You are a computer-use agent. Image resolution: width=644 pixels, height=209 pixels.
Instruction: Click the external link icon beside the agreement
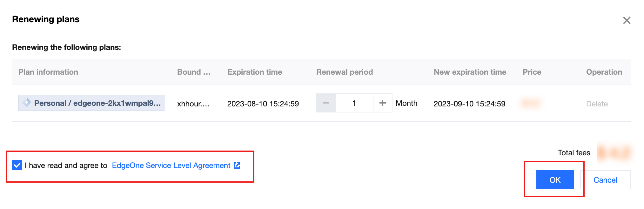[x=237, y=165]
